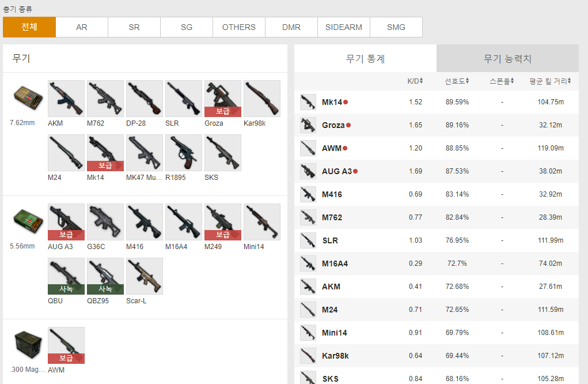Select the M762 weapon icon in the 7.62mm grid
This screenshot has width=588, height=384.
click(105, 99)
